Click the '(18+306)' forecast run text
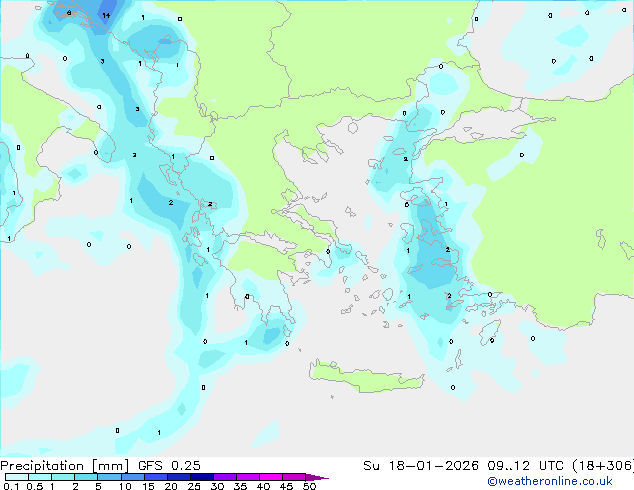 pyautogui.click(x=603, y=466)
